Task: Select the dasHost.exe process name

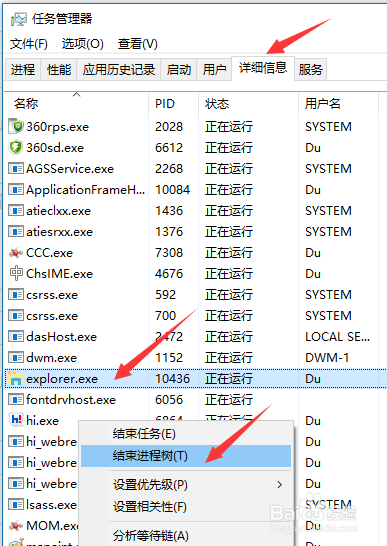Action: pos(62,337)
